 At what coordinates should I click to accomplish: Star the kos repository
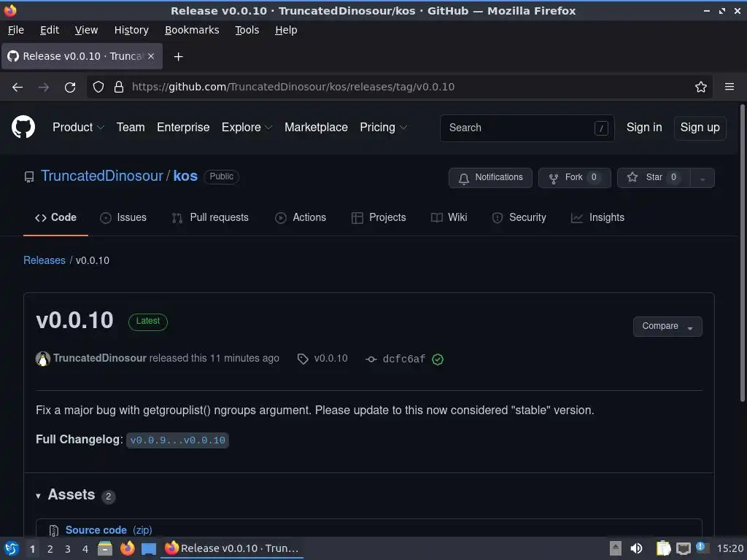point(654,178)
